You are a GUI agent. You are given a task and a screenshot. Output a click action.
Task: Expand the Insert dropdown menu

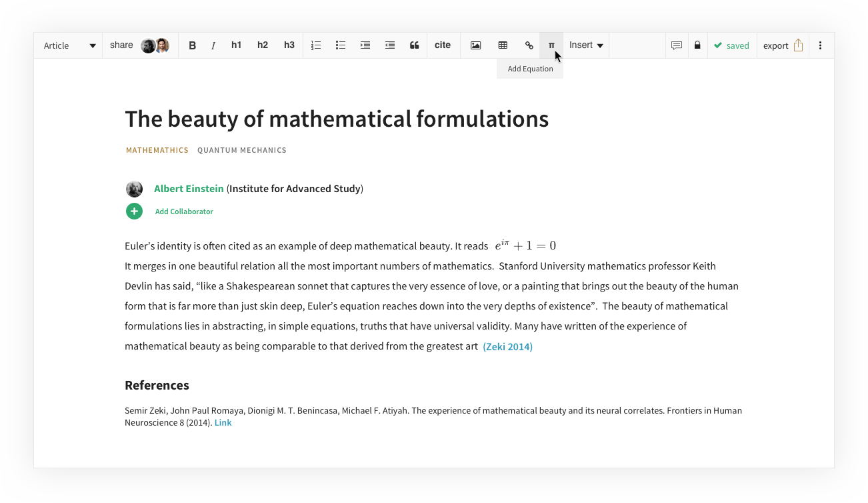point(586,45)
